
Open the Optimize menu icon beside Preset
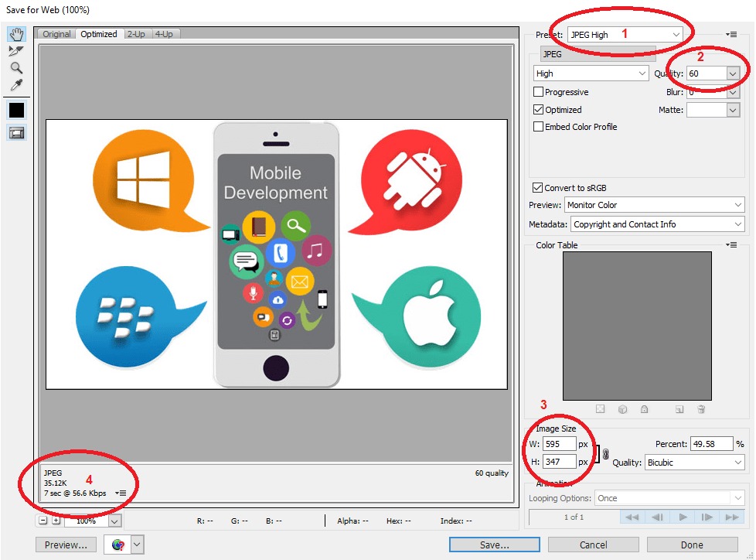(x=731, y=34)
